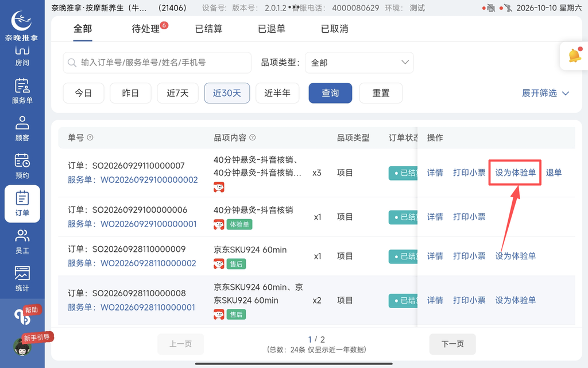
Task: Go to 下一页
Action: point(452,344)
